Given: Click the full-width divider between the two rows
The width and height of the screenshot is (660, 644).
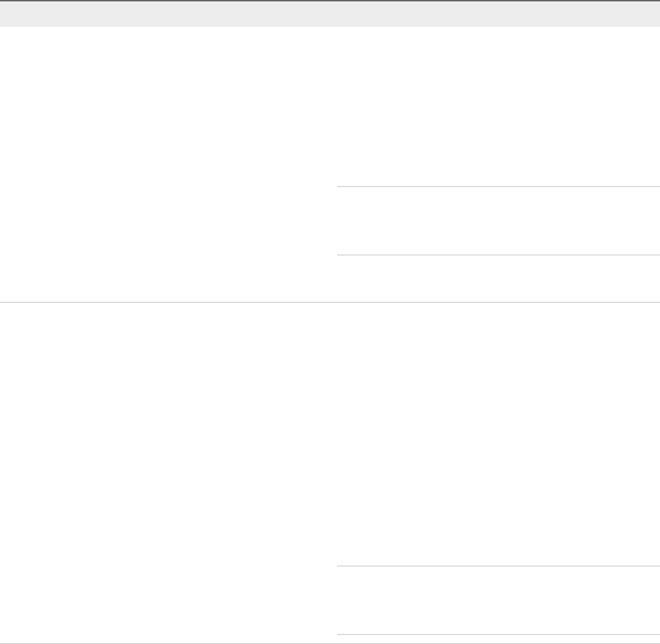Looking at the screenshot, I should tap(330, 303).
